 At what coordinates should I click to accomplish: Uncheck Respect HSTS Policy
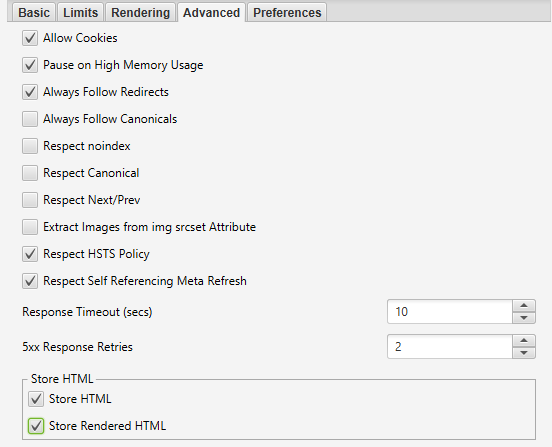tap(30, 254)
